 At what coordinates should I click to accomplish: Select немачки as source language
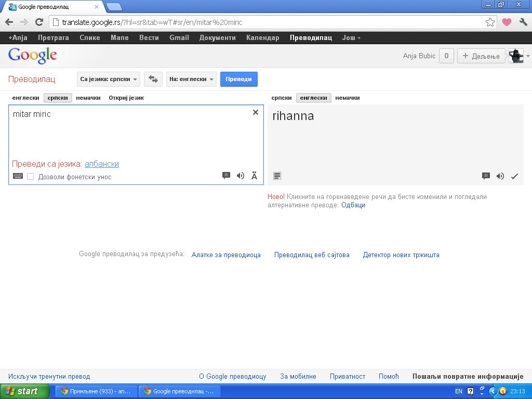[x=88, y=98]
